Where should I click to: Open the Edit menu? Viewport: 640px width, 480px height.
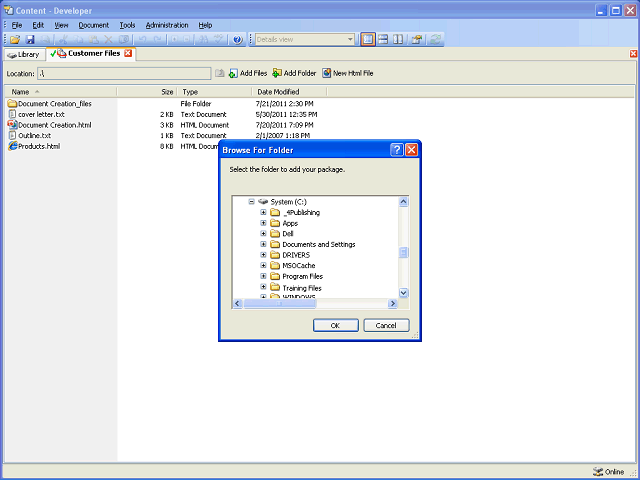point(38,25)
